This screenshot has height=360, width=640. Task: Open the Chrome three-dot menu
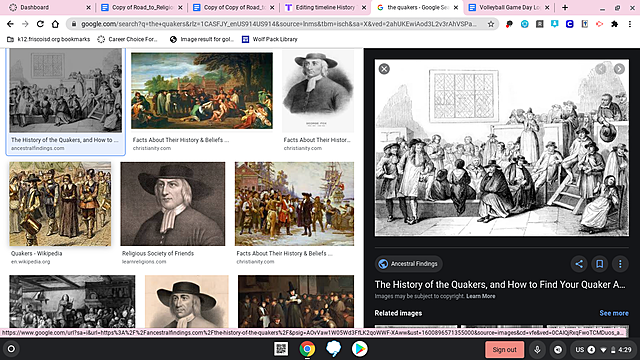(630, 24)
